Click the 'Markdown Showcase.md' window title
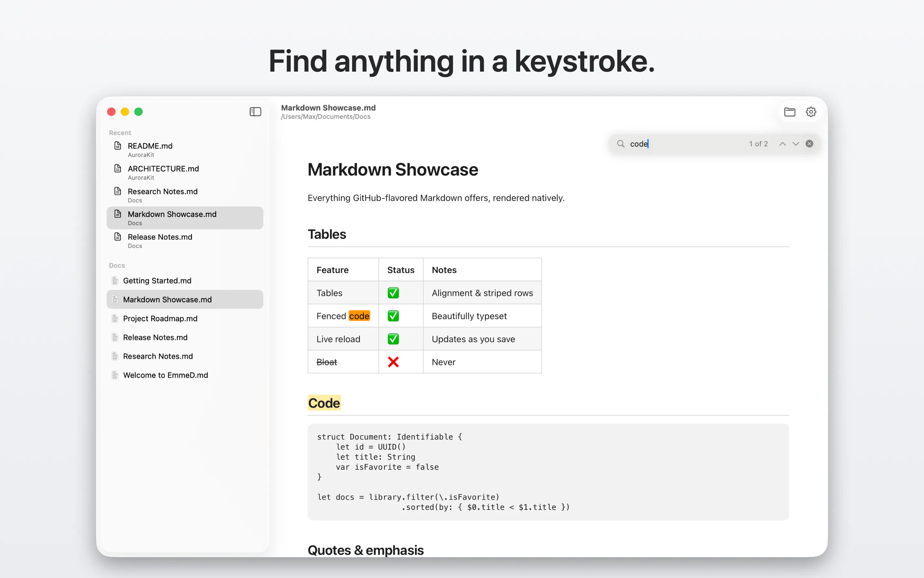Image resolution: width=924 pixels, height=578 pixels. [328, 108]
